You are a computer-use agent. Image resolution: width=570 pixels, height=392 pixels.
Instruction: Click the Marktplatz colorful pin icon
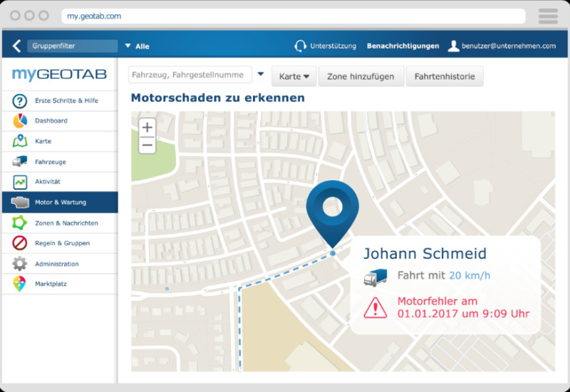point(20,284)
